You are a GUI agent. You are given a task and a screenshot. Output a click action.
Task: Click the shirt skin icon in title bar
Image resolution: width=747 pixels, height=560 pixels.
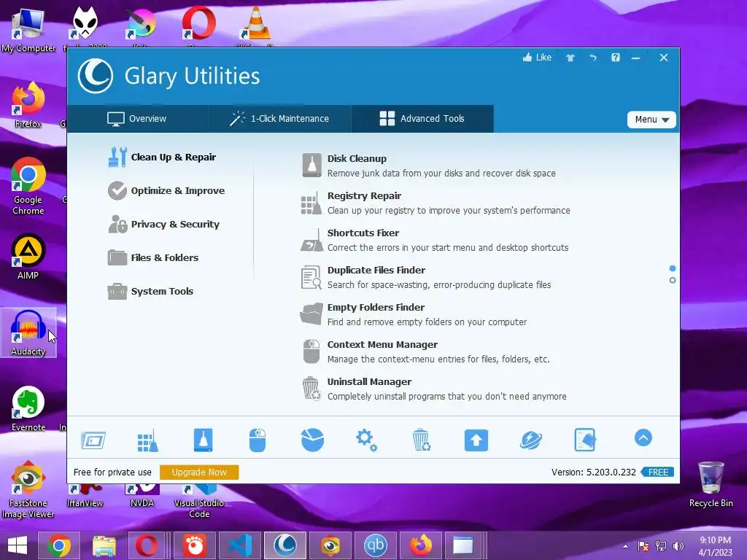[570, 58]
